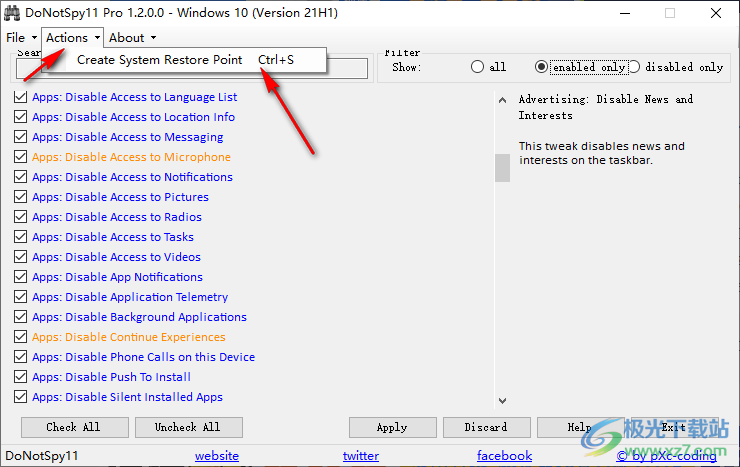Uncheck Disable Application Telemetry checkbox
Viewport: 740px width, 467px height.
point(20,297)
